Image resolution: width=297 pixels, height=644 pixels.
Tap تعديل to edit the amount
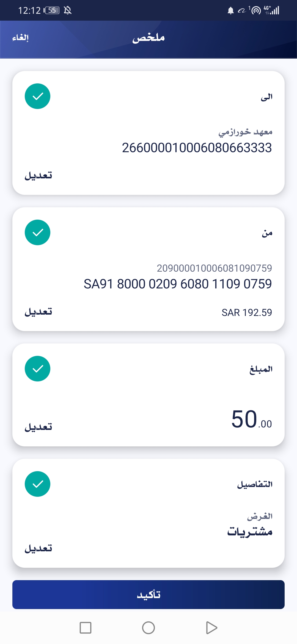38,427
